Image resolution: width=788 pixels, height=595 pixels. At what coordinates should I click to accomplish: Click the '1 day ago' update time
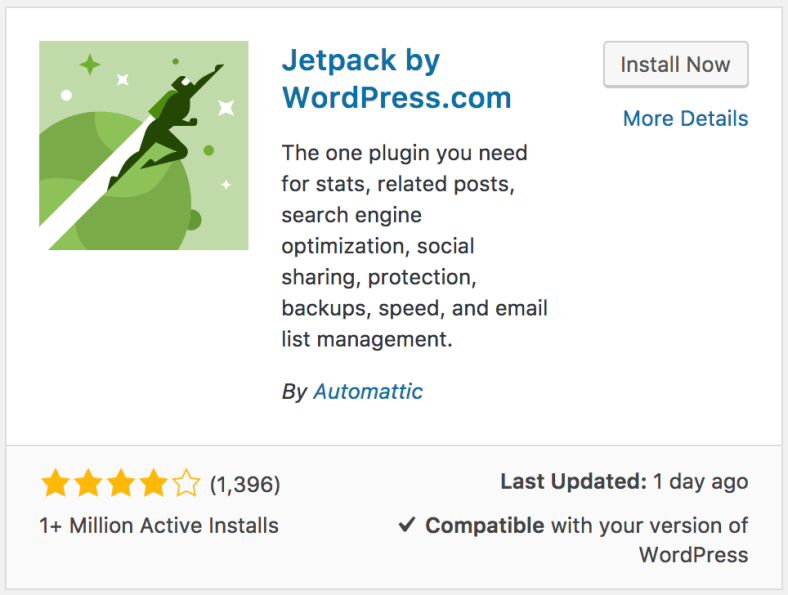pyautogui.click(x=701, y=482)
